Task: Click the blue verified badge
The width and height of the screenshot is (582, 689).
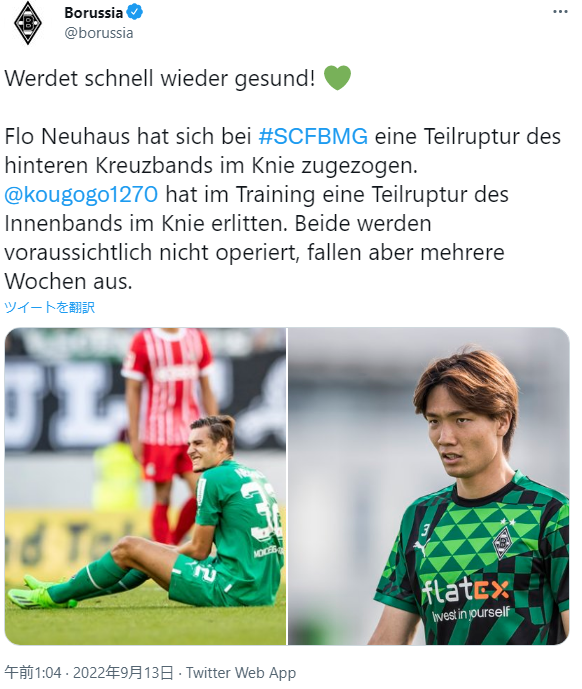Action: click(135, 12)
